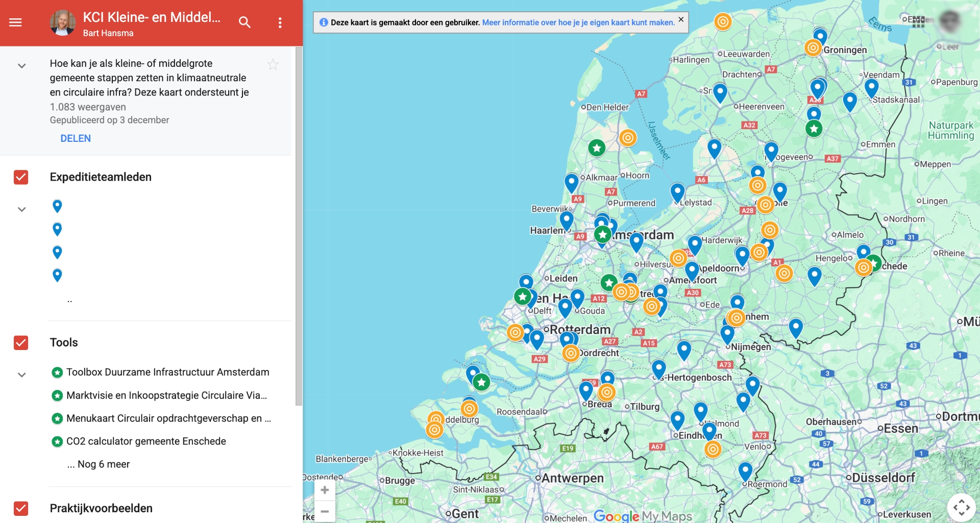Zoom in using the plus icon
This screenshot has height=523, width=980.
click(325, 489)
